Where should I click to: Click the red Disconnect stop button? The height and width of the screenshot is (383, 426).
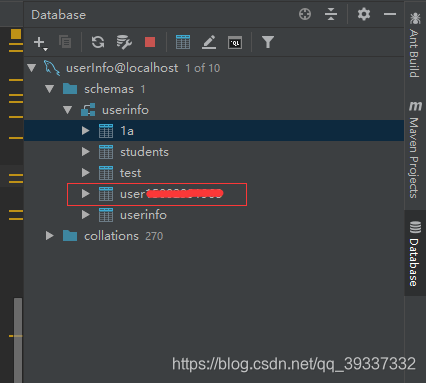(150, 42)
